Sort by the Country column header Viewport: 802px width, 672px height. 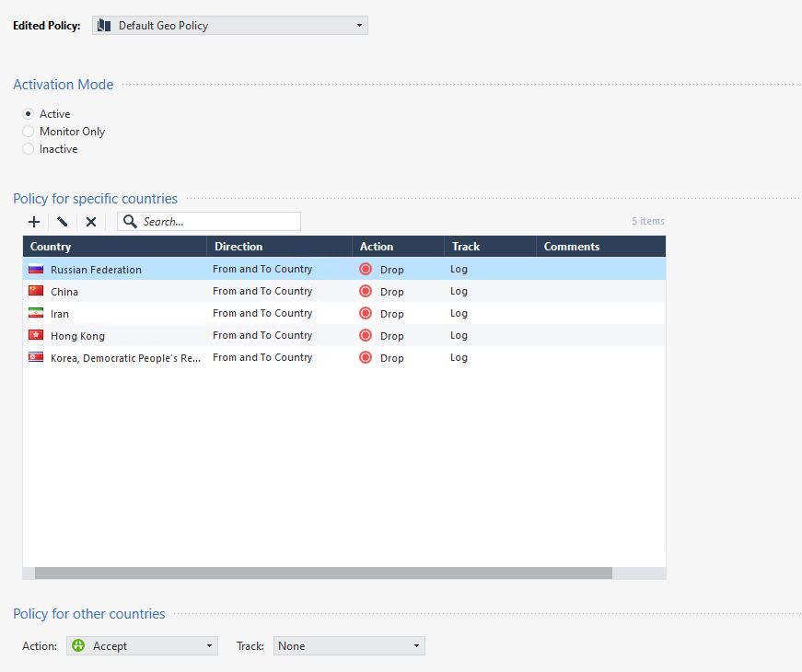pyautogui.click(x=114, y=247)
